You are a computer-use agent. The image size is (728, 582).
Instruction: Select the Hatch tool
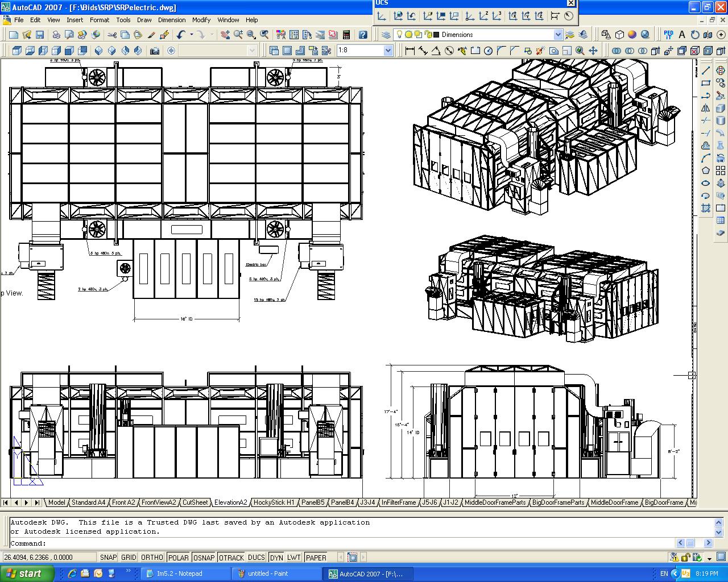click(706, 208)
